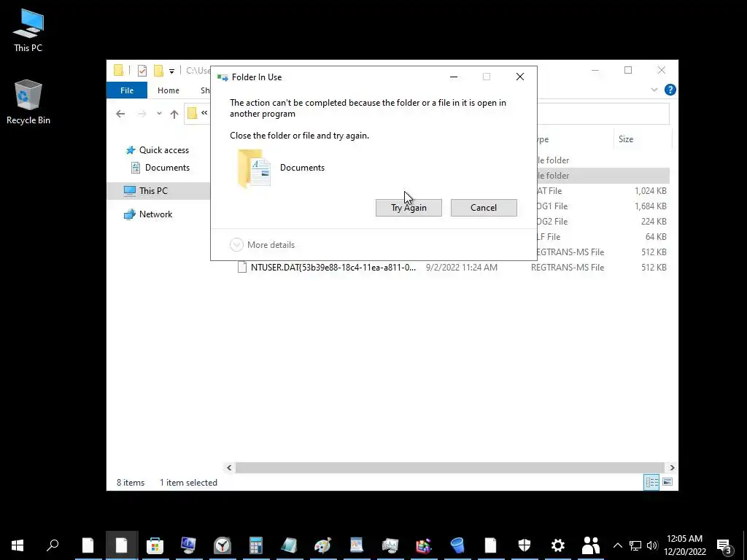This screenshot has width=747, height=560.
Task: Click the 224 KB size value
Action: [x=654, y=222]
